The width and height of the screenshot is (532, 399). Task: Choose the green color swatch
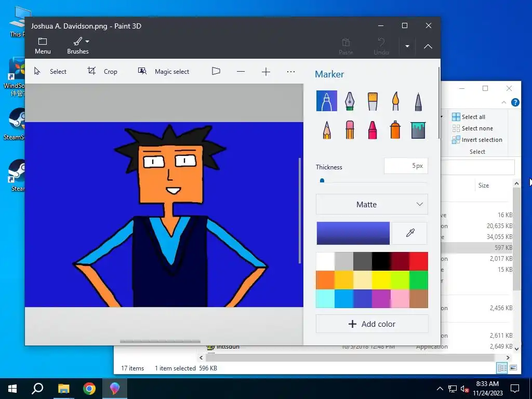point(419,280)
